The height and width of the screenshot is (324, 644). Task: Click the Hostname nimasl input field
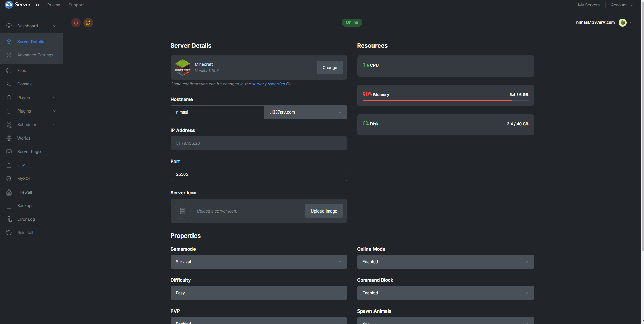(x=217, y=112)
